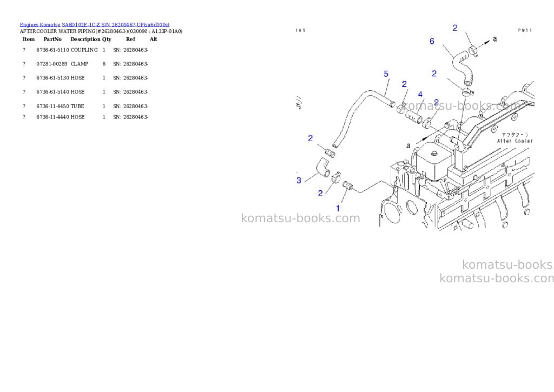Click the PartNo column header
The image size is (554, 392).
point(52,39)
